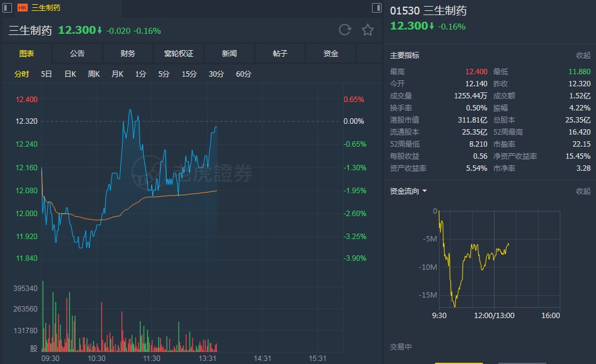The image size is (596, 364).
Task: Click the 01530 三生制药 stock header
Action: point(428,11)
